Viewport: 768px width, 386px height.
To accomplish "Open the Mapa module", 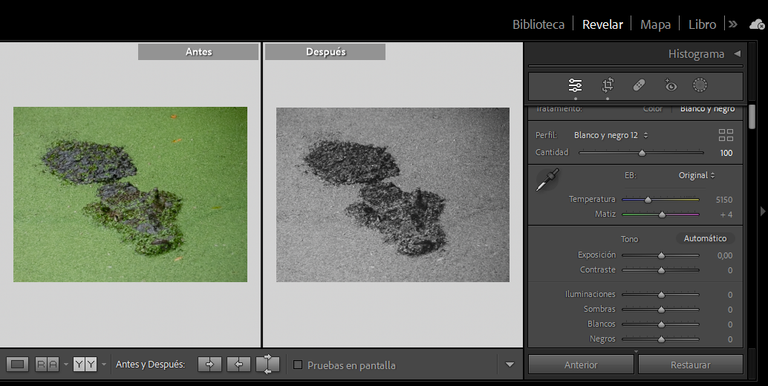I will [655, 24].
